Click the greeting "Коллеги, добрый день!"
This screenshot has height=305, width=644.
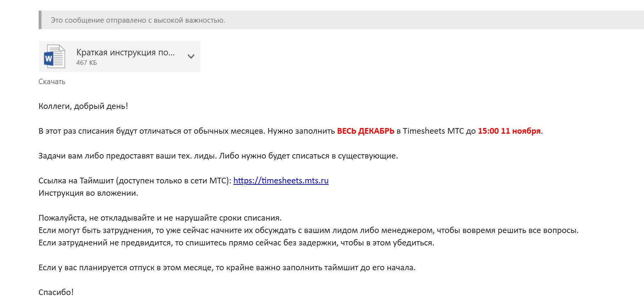(83, 106)
